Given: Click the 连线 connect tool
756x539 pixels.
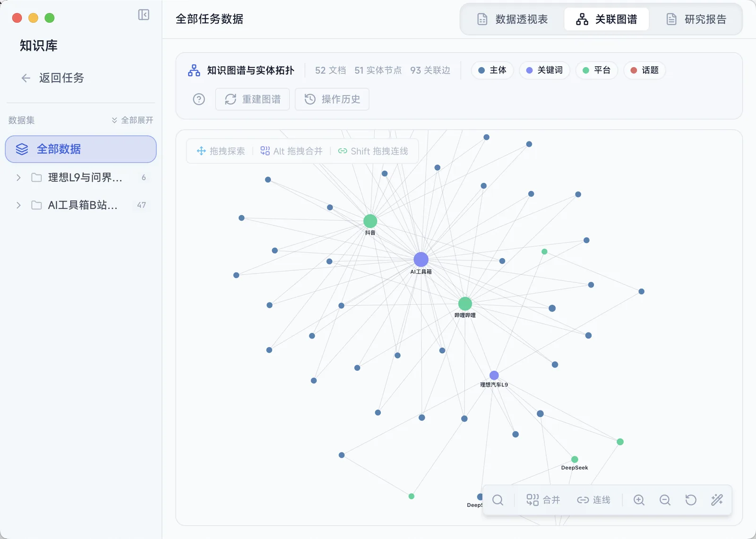Looking at the screenshot, I should (593, 500).
